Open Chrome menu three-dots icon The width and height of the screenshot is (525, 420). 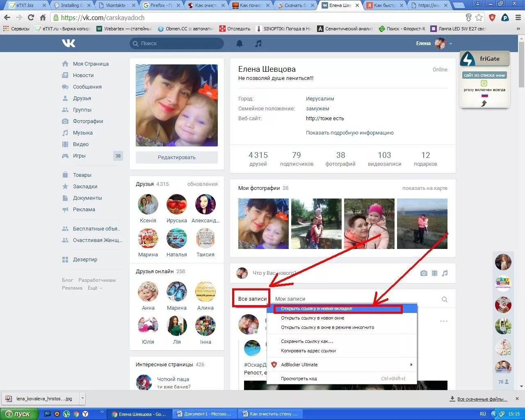coord(518,18)
